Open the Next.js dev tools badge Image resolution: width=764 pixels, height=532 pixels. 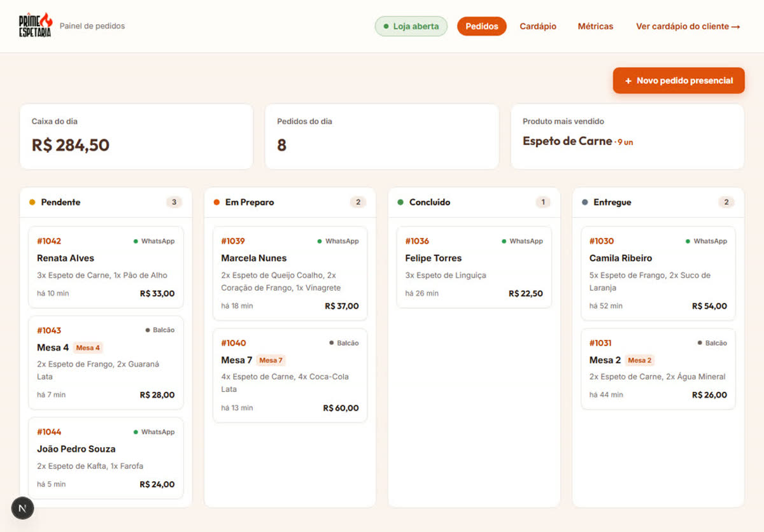[23, 508]
